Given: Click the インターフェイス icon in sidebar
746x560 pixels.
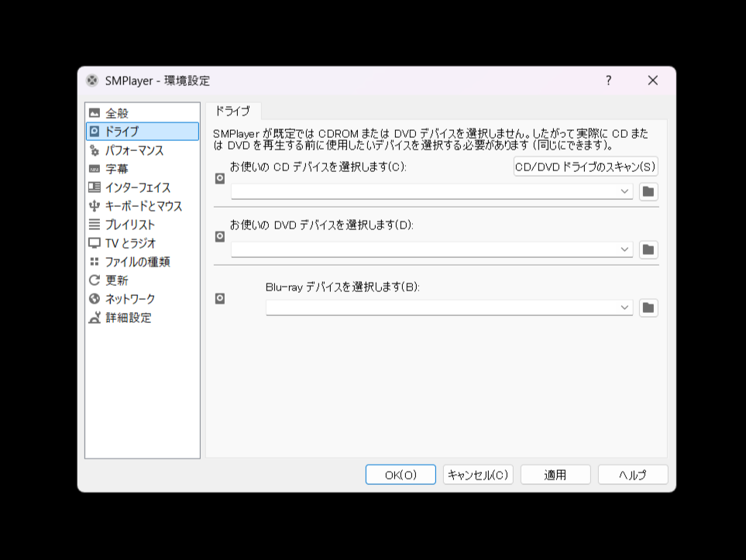Looking at the screenshot, I should coord(95,187).
